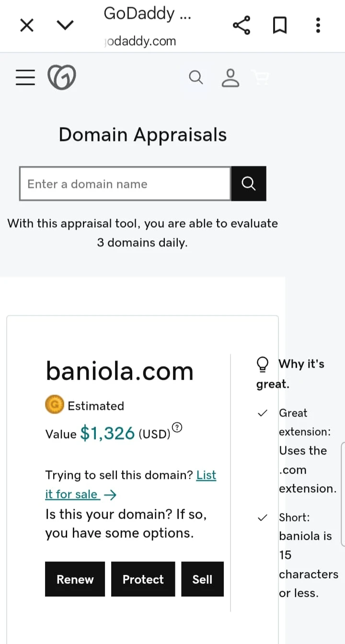Open the account profile icon
The height and width of the screenshot is (644, 345).
click(x=230, y=77)
